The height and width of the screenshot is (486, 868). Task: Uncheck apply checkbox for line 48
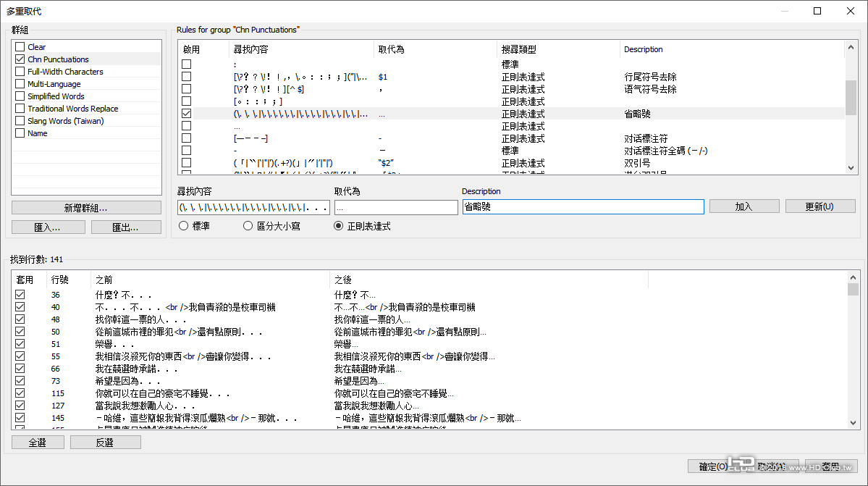pos(20,319)
